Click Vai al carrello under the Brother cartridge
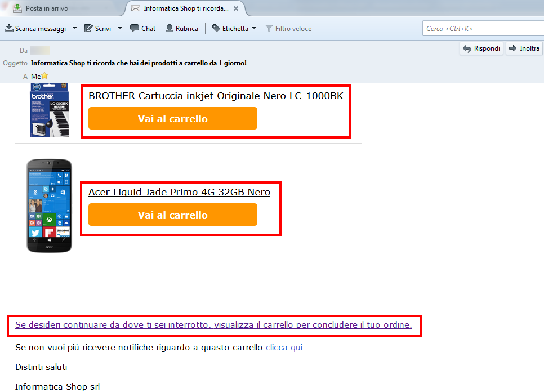 (173, 118)
